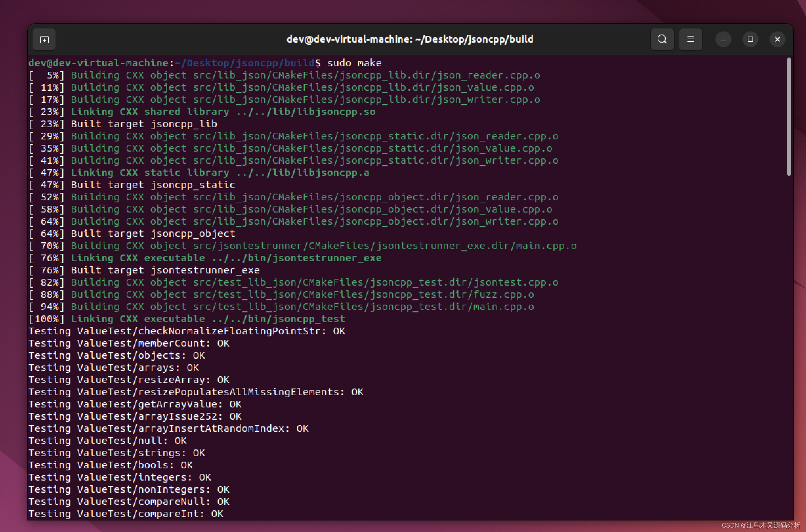Image resolution: width=806 pixels, height=532 pixels.
Task: Click the '[ 11%]' jsoncpp_lib json_value.cpp.o line
Action: [281, 88]
